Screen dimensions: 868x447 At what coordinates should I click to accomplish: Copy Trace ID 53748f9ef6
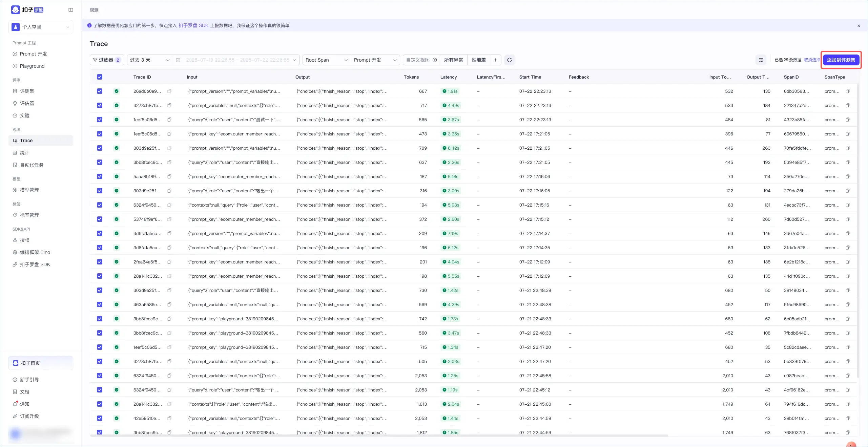(x=169, y=219)
